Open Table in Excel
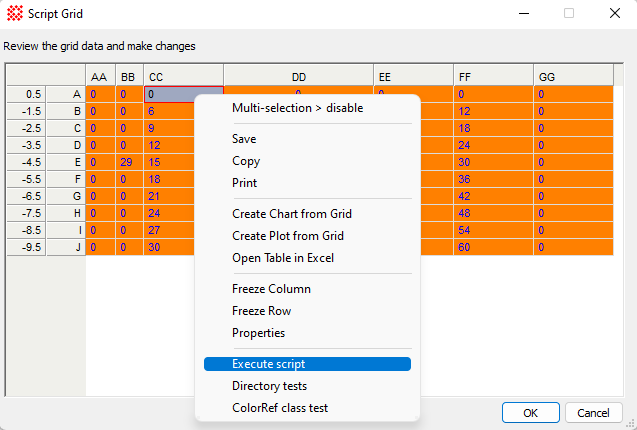 point(283,258)
